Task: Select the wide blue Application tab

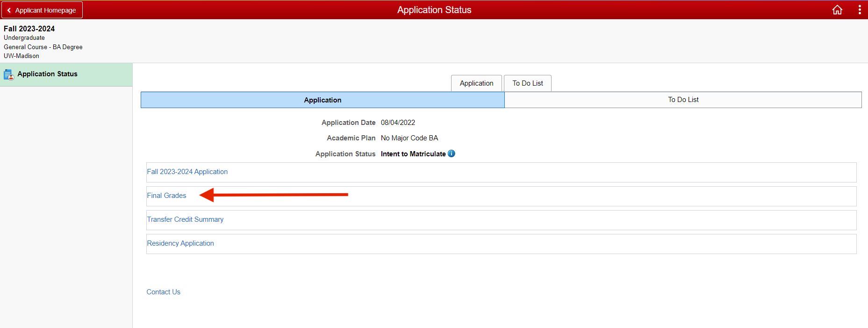Action: (323, 100)
